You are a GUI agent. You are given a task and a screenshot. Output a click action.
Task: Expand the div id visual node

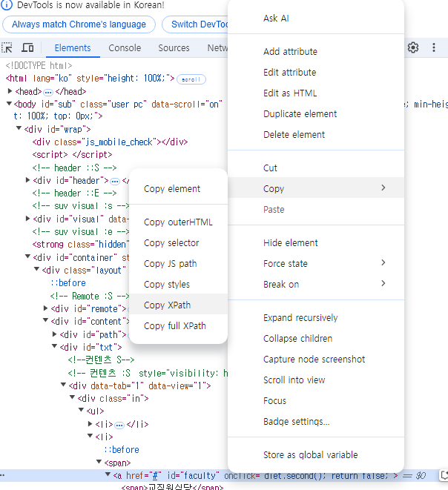28,219
